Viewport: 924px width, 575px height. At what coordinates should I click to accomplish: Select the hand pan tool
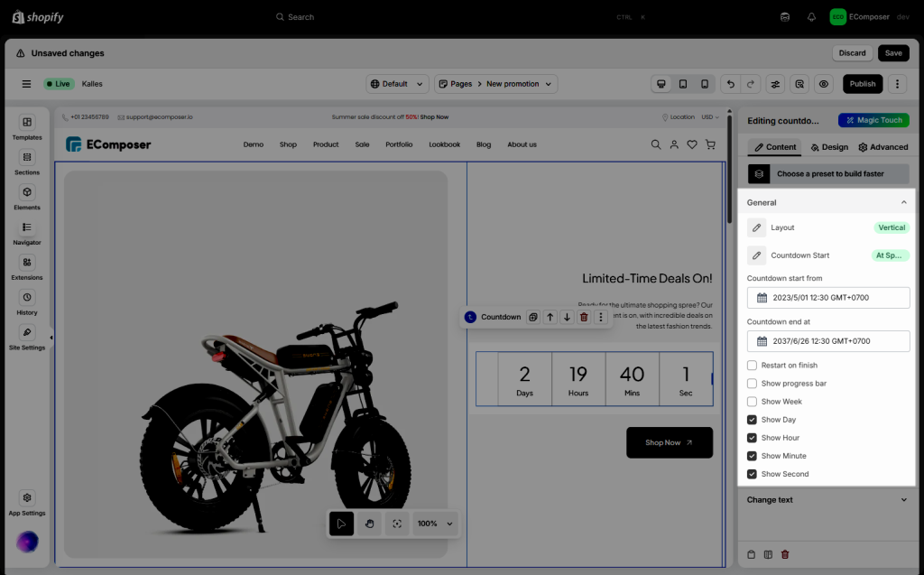(368, 524)
